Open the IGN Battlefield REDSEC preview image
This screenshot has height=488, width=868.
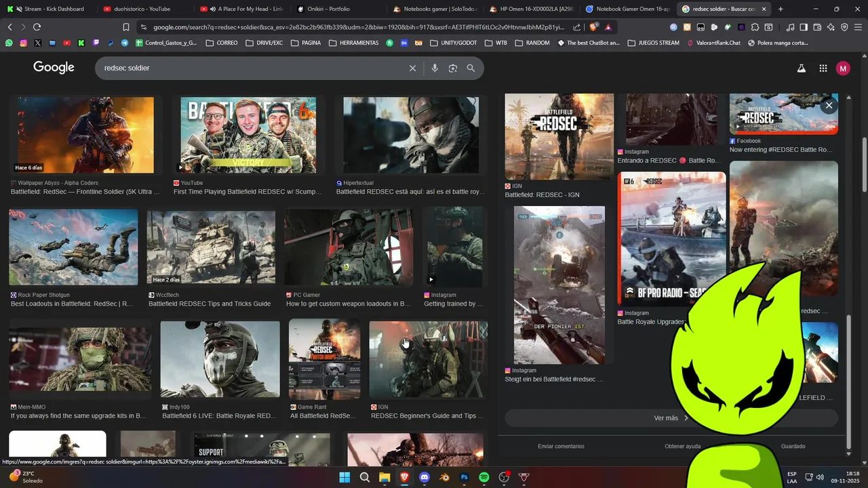pyautogui.click(x=559, y=136)
